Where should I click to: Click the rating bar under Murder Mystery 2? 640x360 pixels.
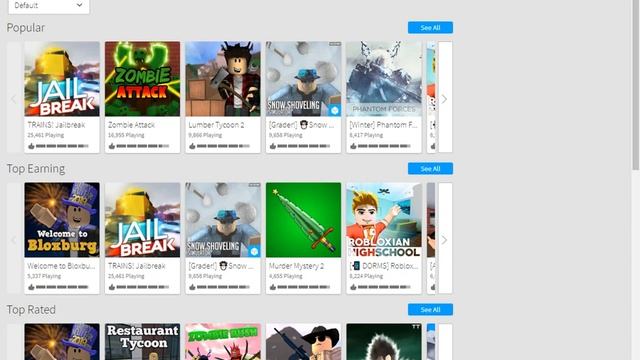coord(303,287)
